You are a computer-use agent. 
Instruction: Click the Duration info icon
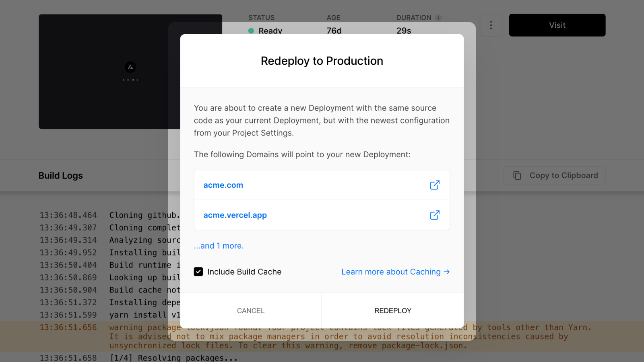[x=438, y=18]
